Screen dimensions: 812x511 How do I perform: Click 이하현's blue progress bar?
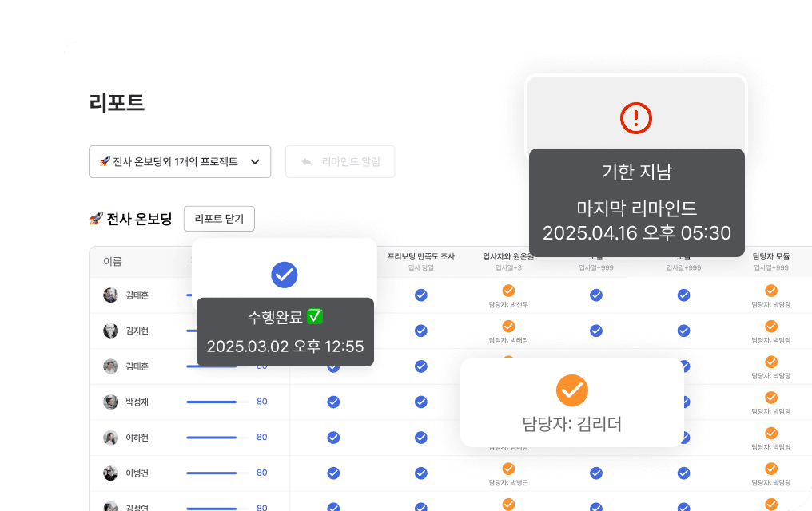pos(211,438)
